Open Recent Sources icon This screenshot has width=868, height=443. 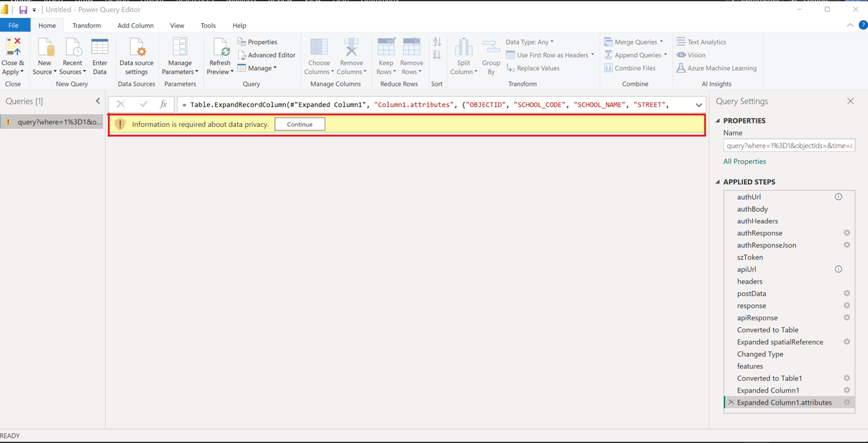[x=73, y=47]
